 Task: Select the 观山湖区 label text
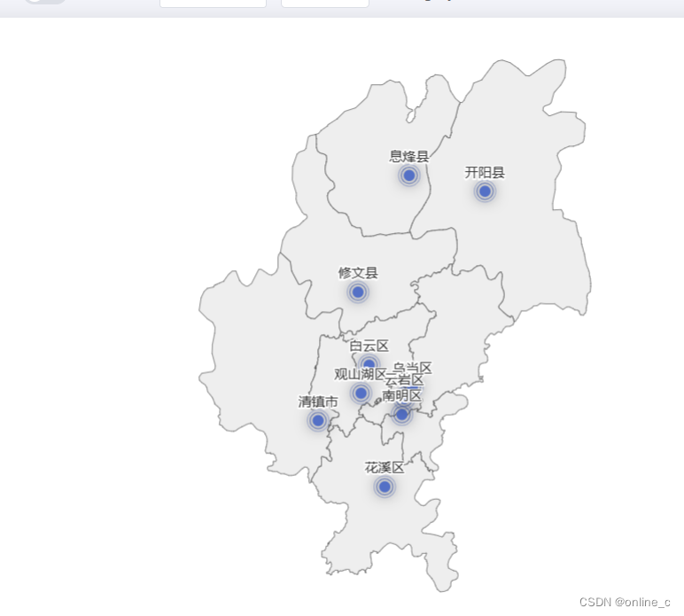pos(361,374)
